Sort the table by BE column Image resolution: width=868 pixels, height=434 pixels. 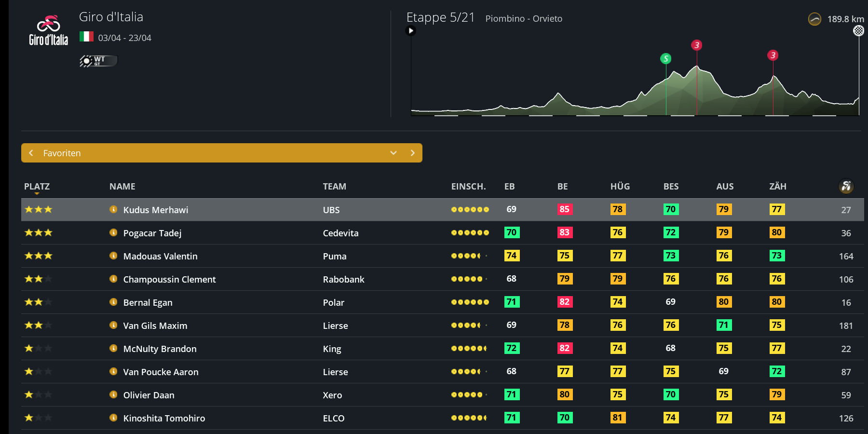(x=562, y=187)
